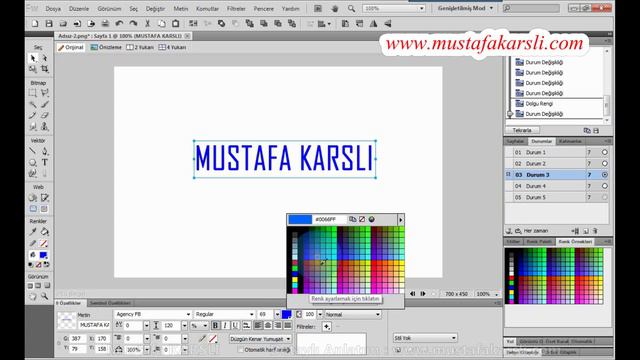Click the Print icon
The height and width of the screenshot is (360, 640).
click(105, 24)
